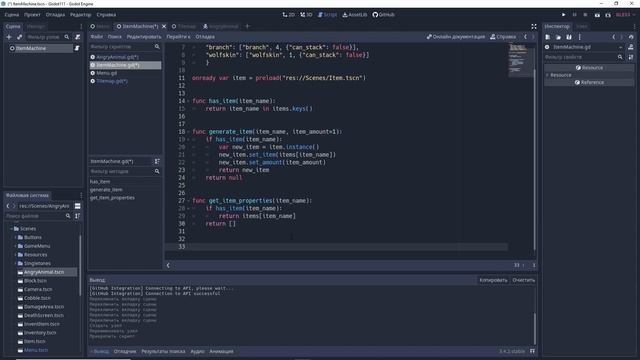Open the Отладка menu in top menu bar
This screenshot has width=640, height=360.
[55, 15]
